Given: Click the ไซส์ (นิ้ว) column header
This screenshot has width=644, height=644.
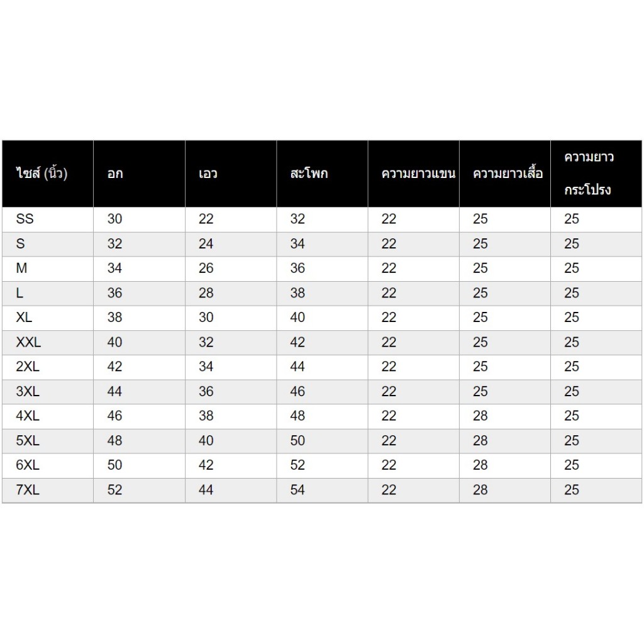Looking at the screenshot, I should pyautogui.click(x=42, y=174).
